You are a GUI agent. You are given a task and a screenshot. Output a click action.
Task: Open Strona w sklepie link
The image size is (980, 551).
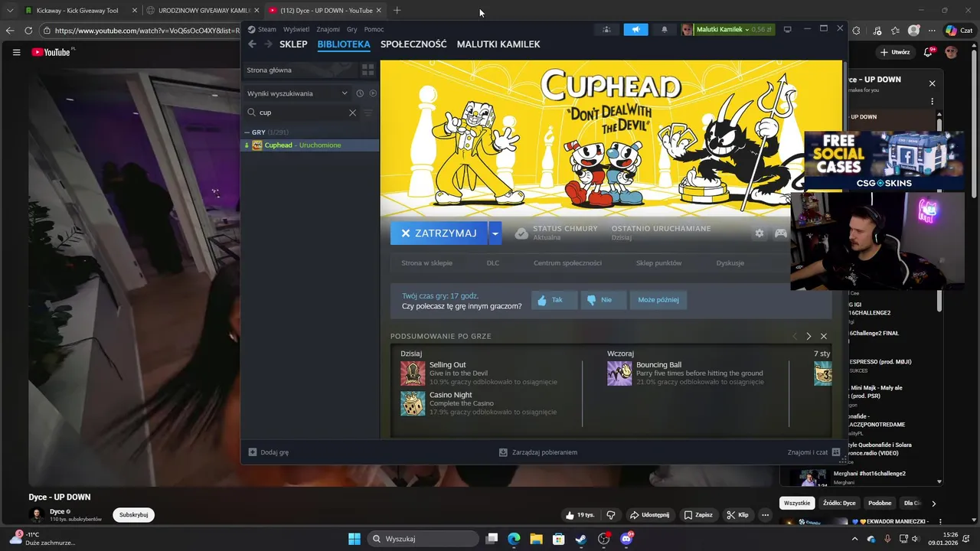coord(426,263)
